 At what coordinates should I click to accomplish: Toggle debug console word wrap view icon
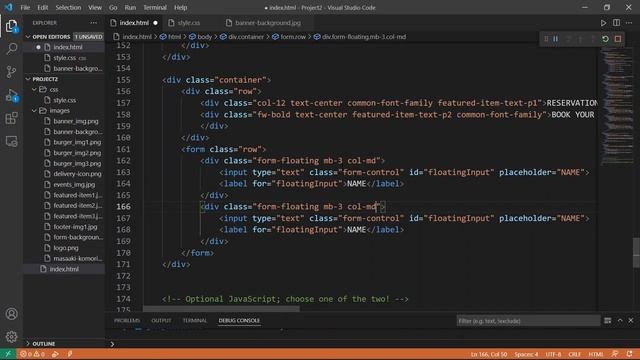pyautogui.click(x=607, y=321)
